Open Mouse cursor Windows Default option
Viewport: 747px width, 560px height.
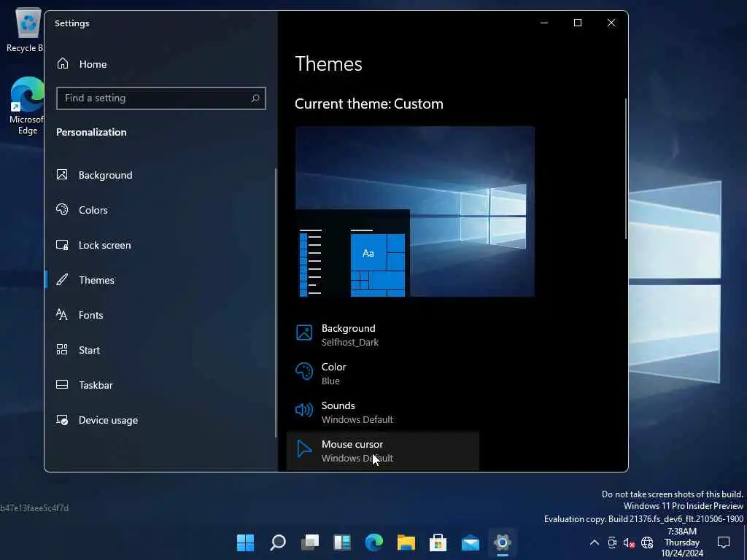pos(383,451)
